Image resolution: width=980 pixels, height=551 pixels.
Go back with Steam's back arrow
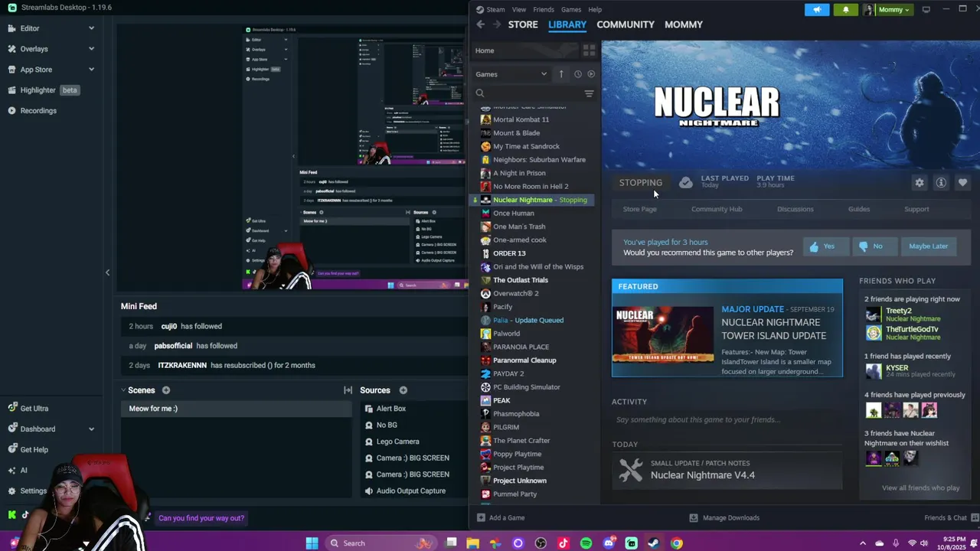[x=481, y=24]
